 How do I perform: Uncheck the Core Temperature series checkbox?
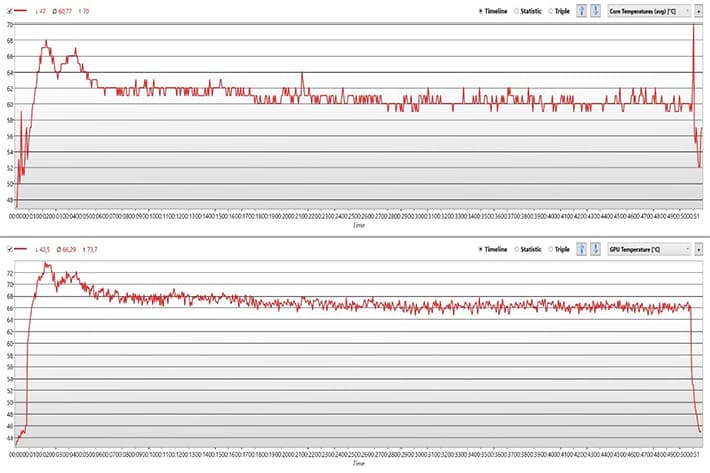click(10, 11)
